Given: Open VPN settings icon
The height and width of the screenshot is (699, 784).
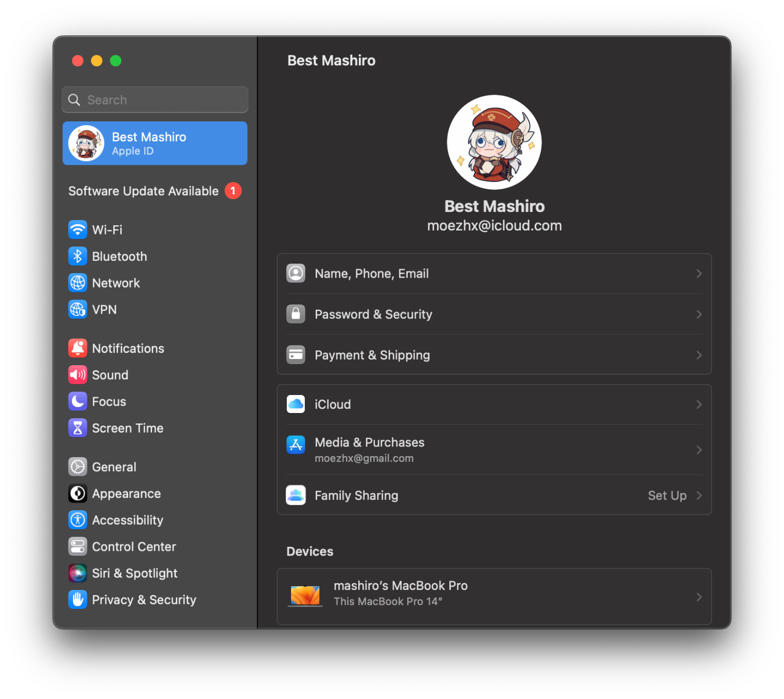Looking at the screenshot, I should 78,309.
